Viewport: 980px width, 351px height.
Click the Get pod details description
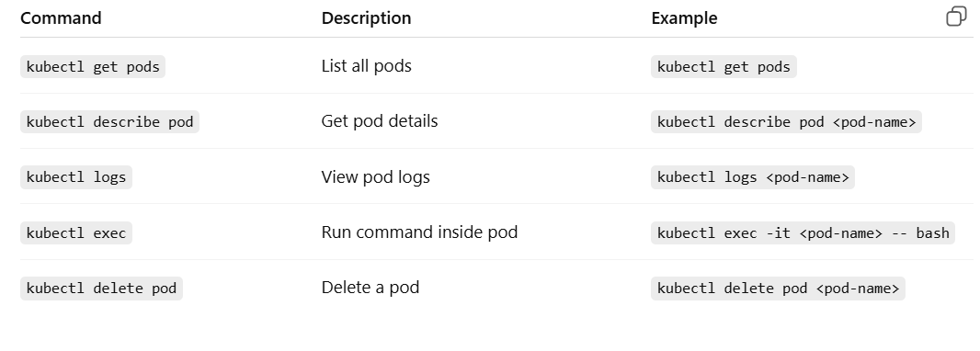coord(380,121)
